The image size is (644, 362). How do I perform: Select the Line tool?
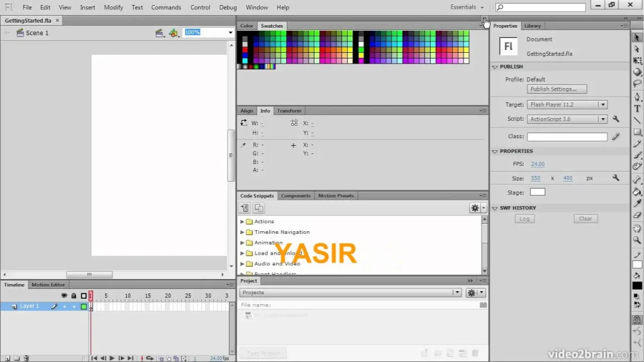tap(637, 120)
